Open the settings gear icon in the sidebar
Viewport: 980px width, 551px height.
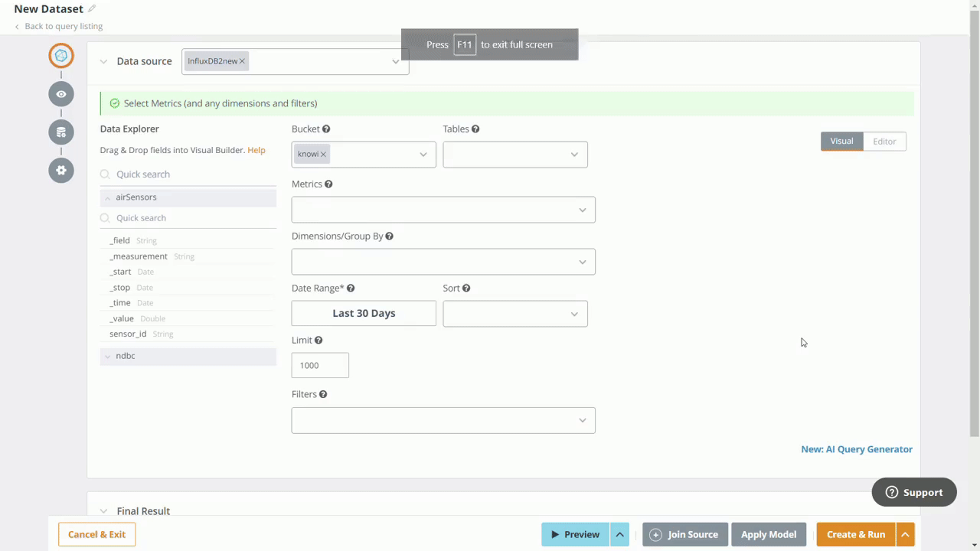(x=60, y=170)
